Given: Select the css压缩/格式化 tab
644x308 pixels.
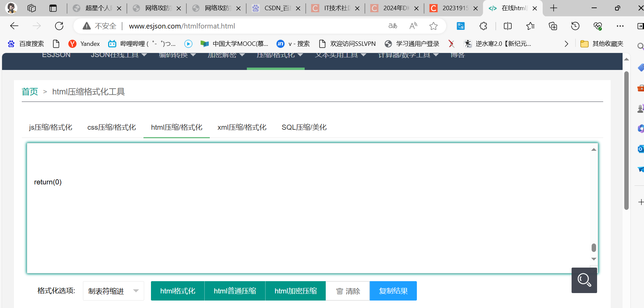Looking at the screenshot, I should (112, 127).
